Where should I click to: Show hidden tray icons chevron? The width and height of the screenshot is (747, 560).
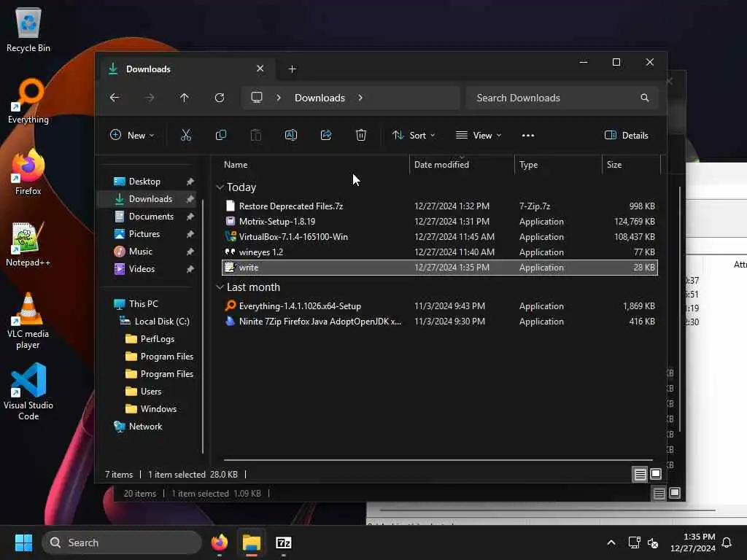pyautogui.click(x=611, y=542)
